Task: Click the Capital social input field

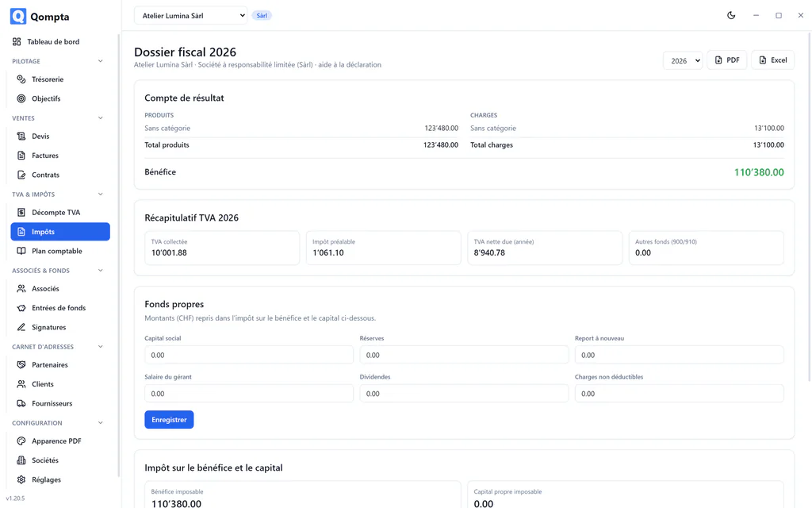Action: [x=249, y=355]
